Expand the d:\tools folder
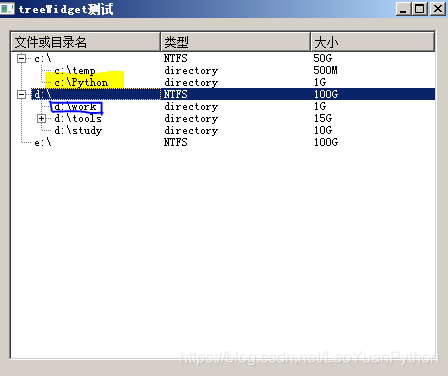The height and width of the screenshot is (376, 448). [41, 119]
